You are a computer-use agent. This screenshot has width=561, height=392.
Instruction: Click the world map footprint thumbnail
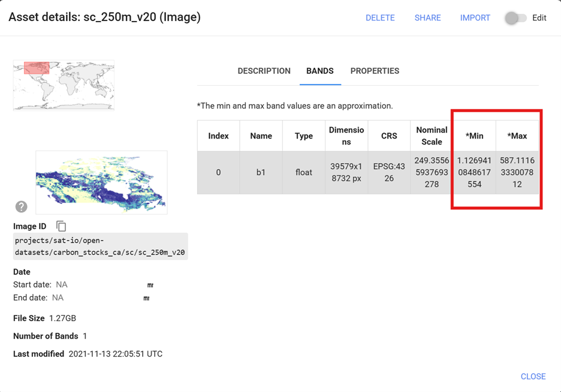(x=64, y=85)
